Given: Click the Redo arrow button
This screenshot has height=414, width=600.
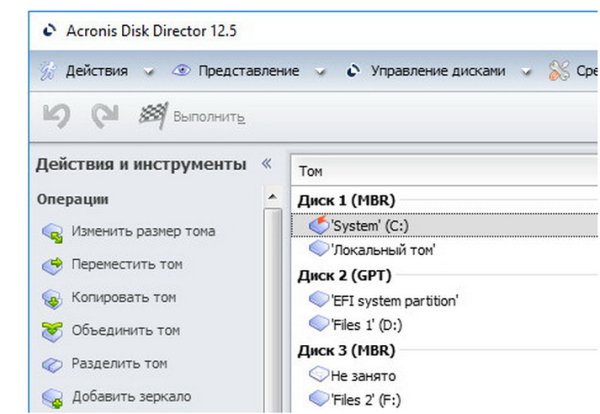Looking at the screenshot, I should tap(105, 116).
